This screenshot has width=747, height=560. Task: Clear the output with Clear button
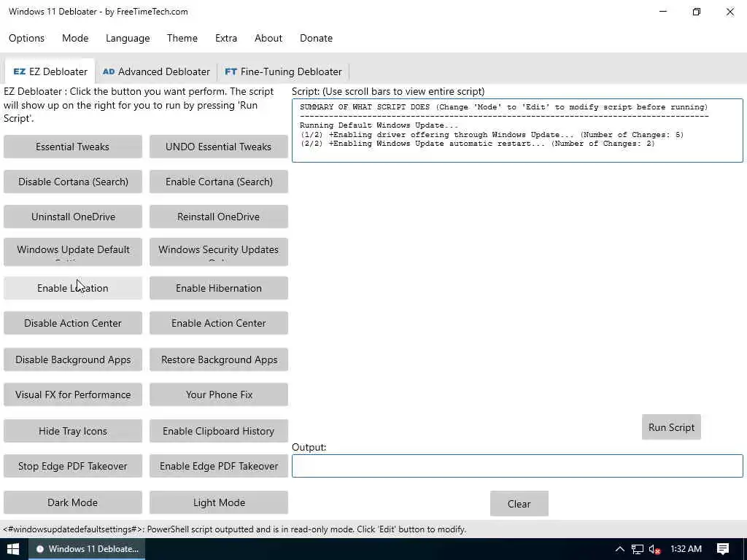tap(519, 504)
